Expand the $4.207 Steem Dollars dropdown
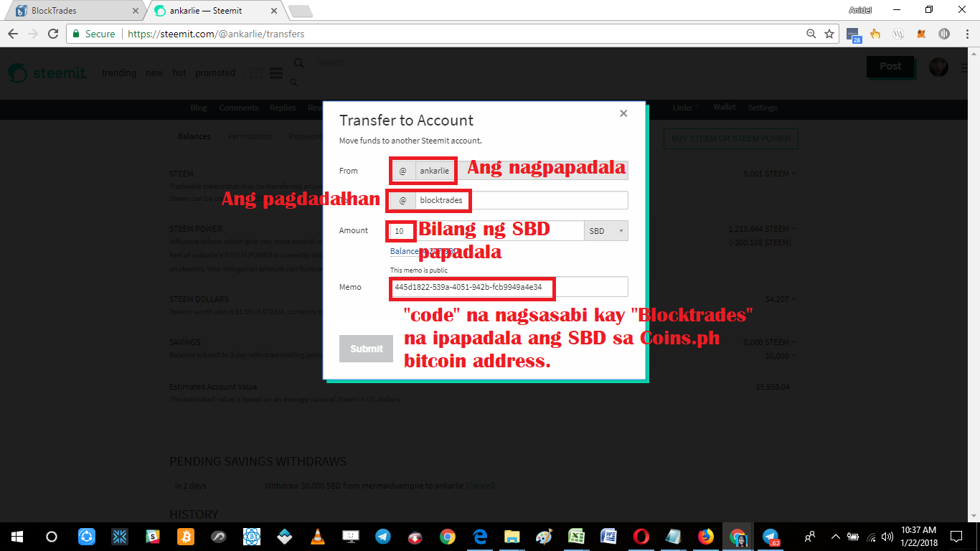The width and height of the screenshot is (980, 551). [x=780, y=298]
